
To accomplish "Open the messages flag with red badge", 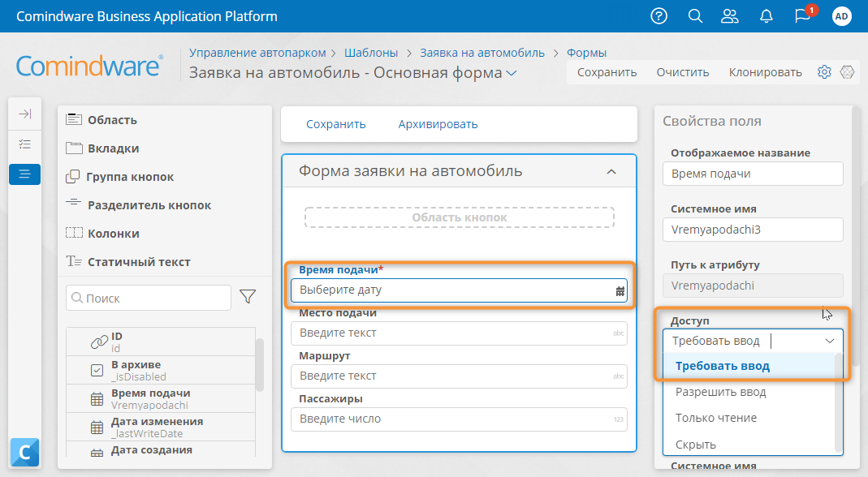I will [x=803, y=15].
